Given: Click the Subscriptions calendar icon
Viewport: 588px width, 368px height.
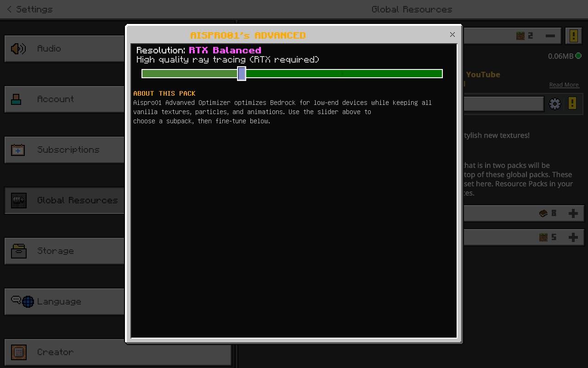Looking at the screenshot, I should [x=18, y=149].
